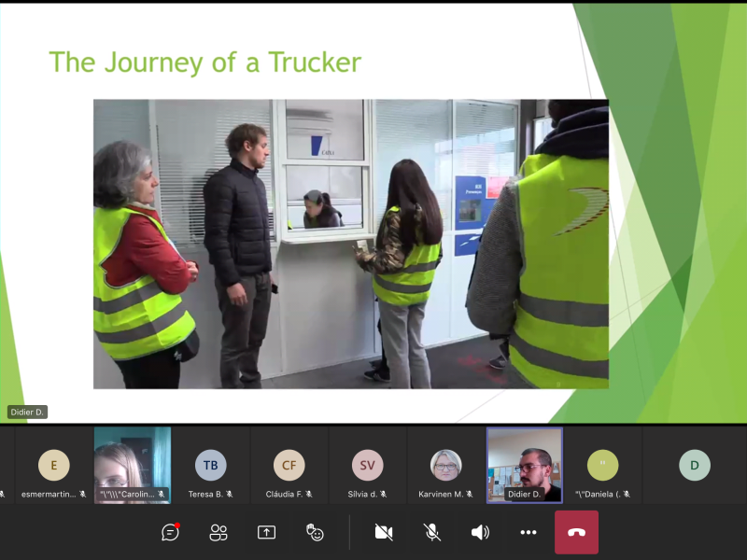Click the E avatar for esmermartin
This screenshot has height=560, width=747.
[x=54, y=465]
